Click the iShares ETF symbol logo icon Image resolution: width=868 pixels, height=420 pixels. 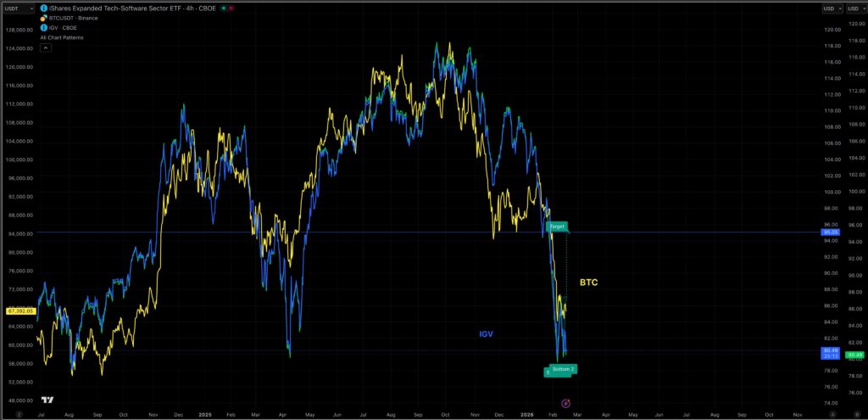pyautogui.click(x=44, y=8)
